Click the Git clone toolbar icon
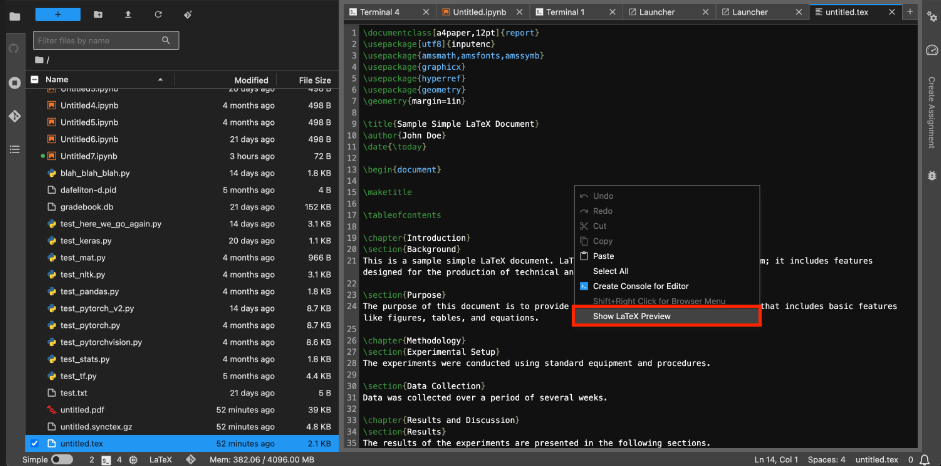Image resolution: width=941 pixels, height=466 pixels. tap(188, 14)
